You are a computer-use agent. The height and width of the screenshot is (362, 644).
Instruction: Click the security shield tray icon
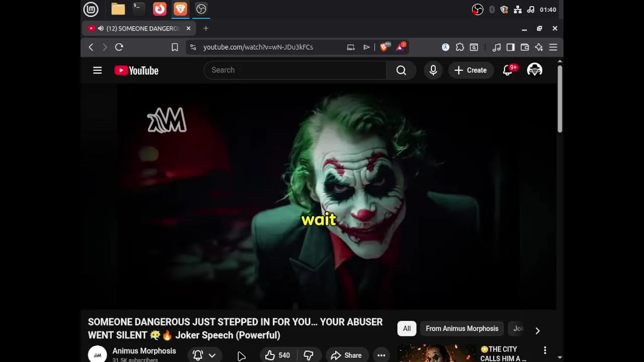click(x=504, y=10)
